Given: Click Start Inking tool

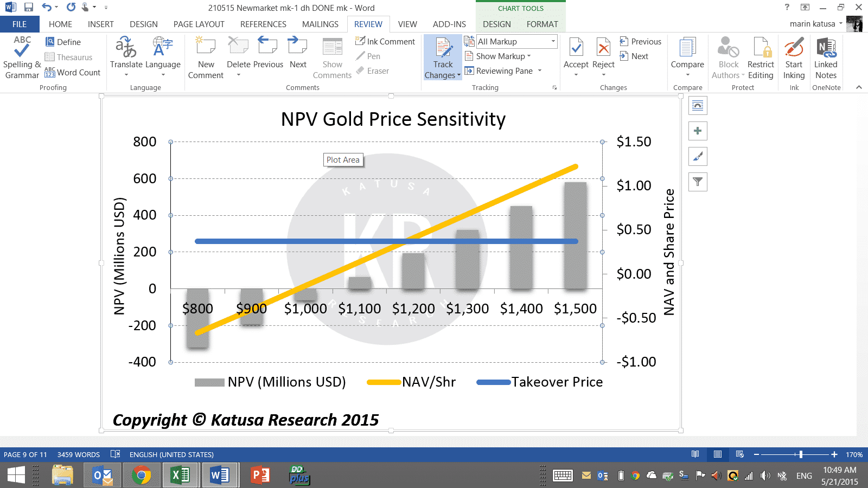Looking at the screenshot, I should 794,57.
